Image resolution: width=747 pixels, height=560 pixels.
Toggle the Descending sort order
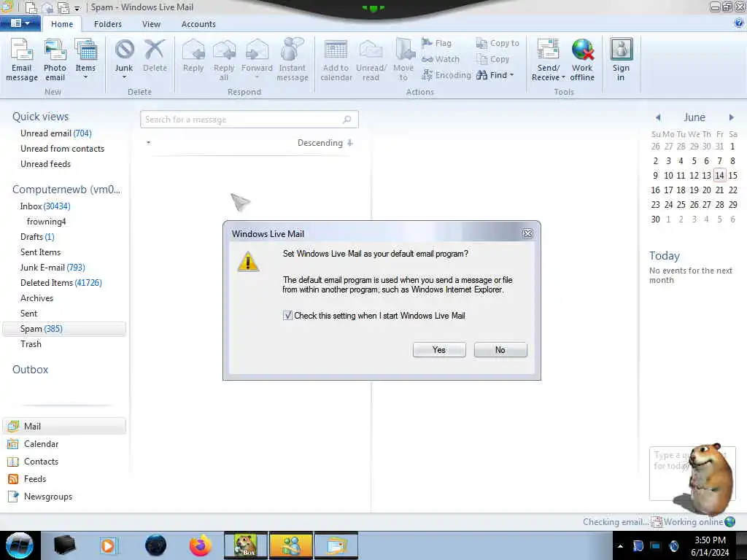pyautogui.click(x=325, y=143)
